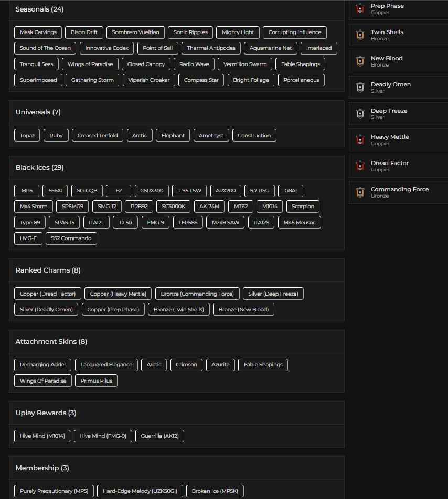448x499 pixels.
Task: Click the Twin Shells charm icon
Action: [360, 35]
